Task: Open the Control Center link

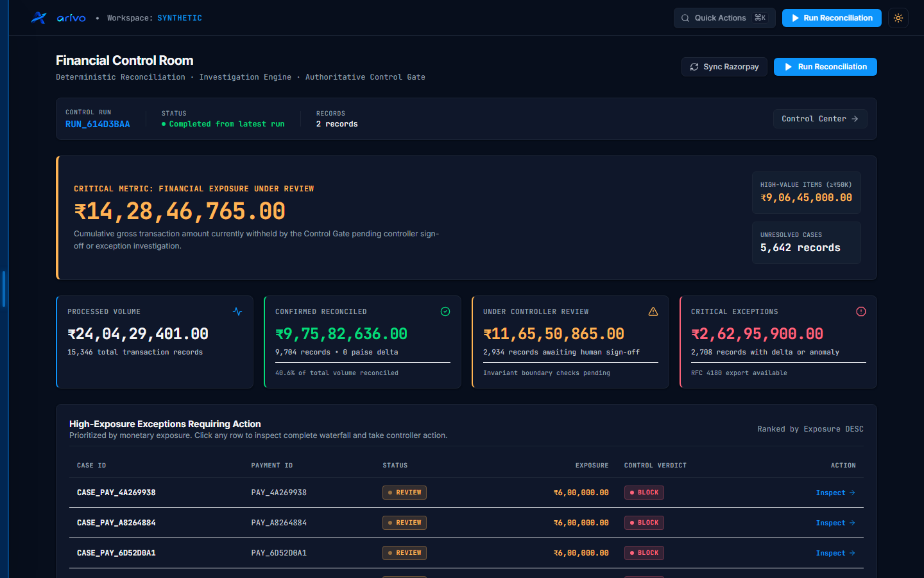Action: click(x=820, y=119)
